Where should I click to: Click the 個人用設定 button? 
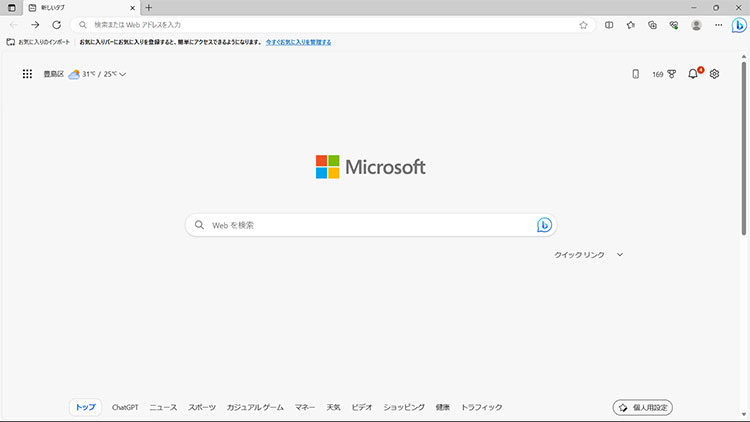642,407
